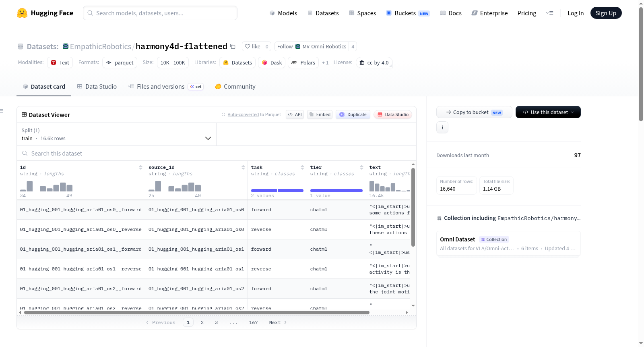
Task: Expand the Use this dataset dropdown
Action: click(548, 112)
